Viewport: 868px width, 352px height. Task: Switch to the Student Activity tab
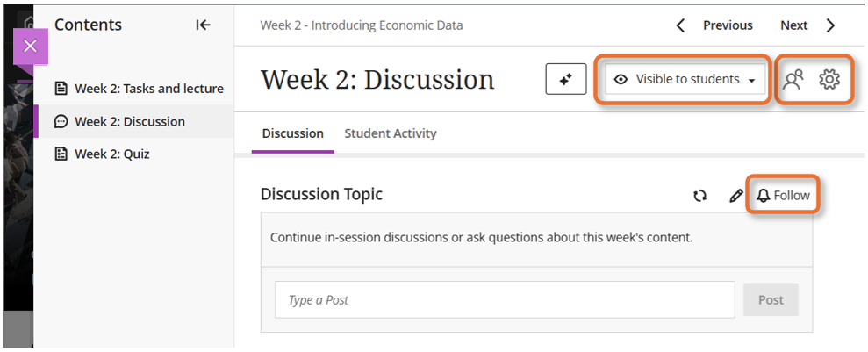391,133
